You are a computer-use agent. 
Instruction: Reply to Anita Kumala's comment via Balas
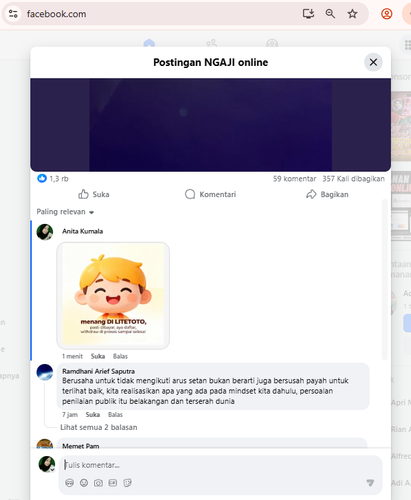pyautogui.click(x=120, y=356)
